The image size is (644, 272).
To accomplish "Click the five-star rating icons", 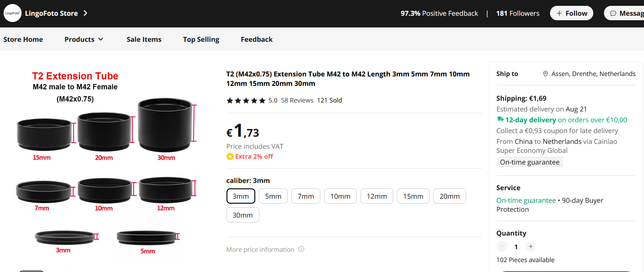I will (x=246, y=100).
